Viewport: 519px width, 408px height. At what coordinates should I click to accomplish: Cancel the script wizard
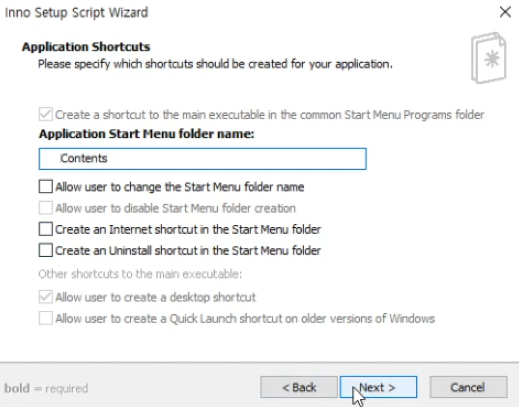tap(468, 387)
